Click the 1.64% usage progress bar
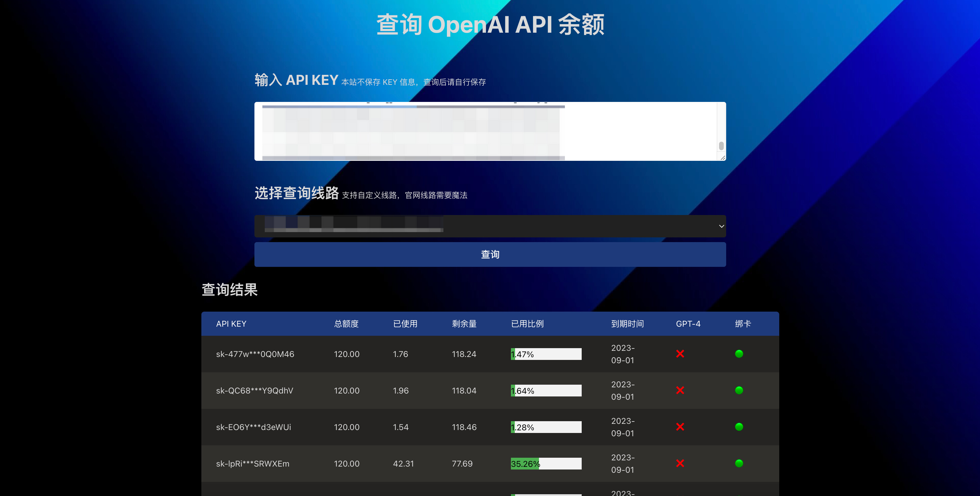 coord(546,390)
